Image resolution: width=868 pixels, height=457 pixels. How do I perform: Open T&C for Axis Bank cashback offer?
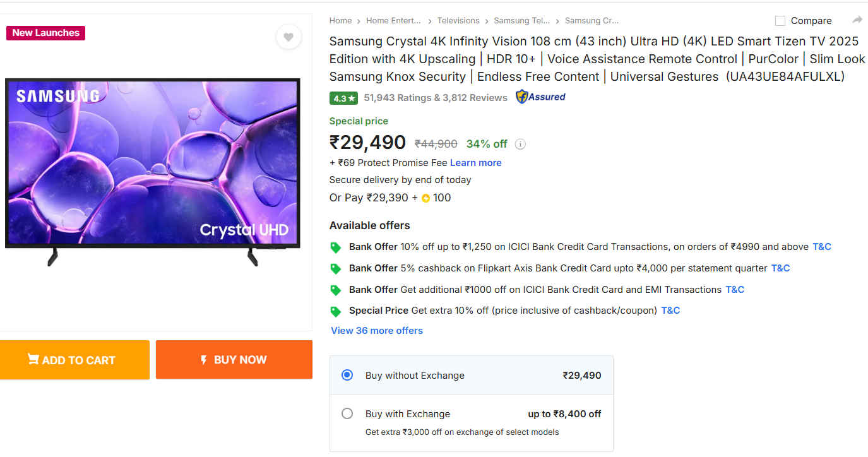pos(780,268)
